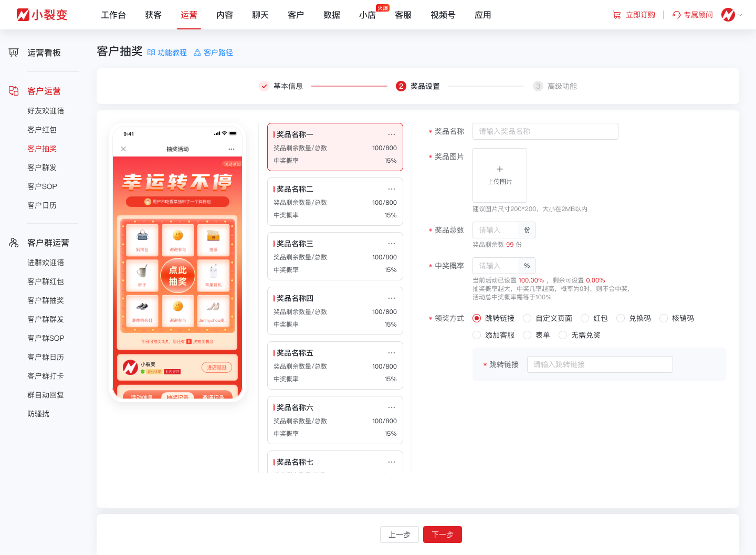Click 进店逛逛 in the phone preview
This screenshot has width=756, height=555.
click(x=217, y=368)
